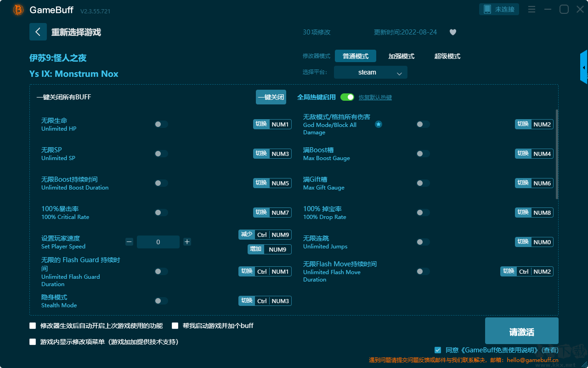Viewport: 588px width, 368px height.
Task: Change the NUM8 hotkey for 100% Drop Rate
Action: click(534, 213)
